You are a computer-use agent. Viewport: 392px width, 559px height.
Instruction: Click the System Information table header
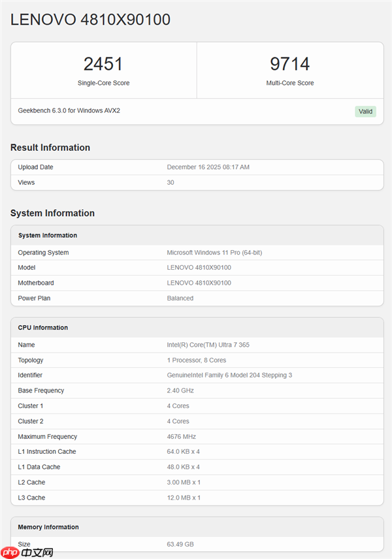(48, 235)
